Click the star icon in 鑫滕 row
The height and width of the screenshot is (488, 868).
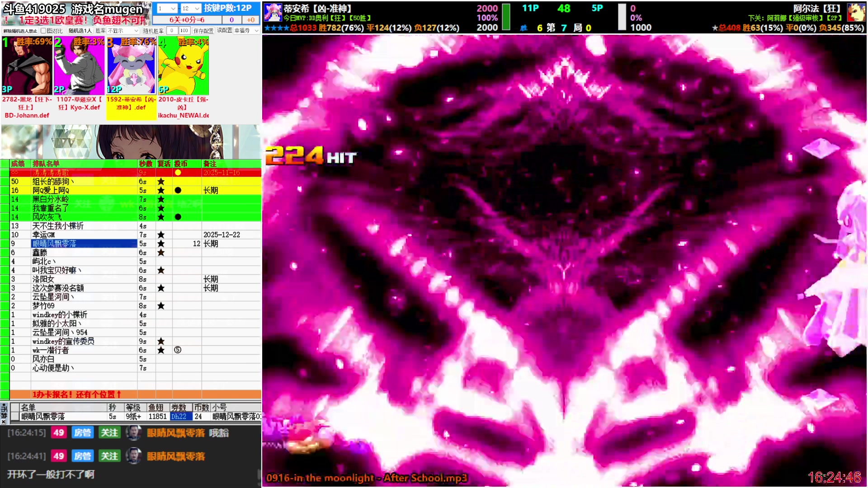tap(161, 253)
